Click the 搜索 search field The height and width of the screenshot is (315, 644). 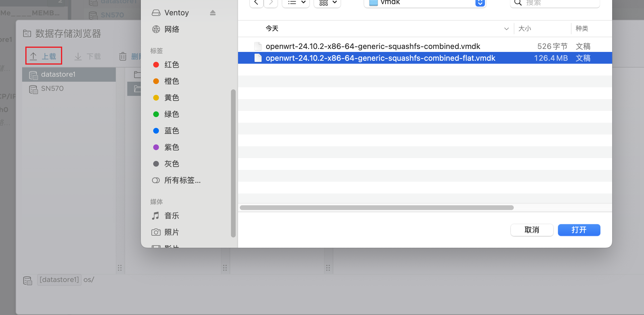tap(555, 3)
